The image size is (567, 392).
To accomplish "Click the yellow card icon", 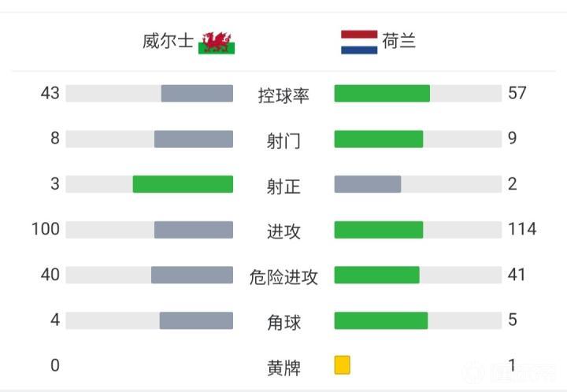I will pos(342,365).
